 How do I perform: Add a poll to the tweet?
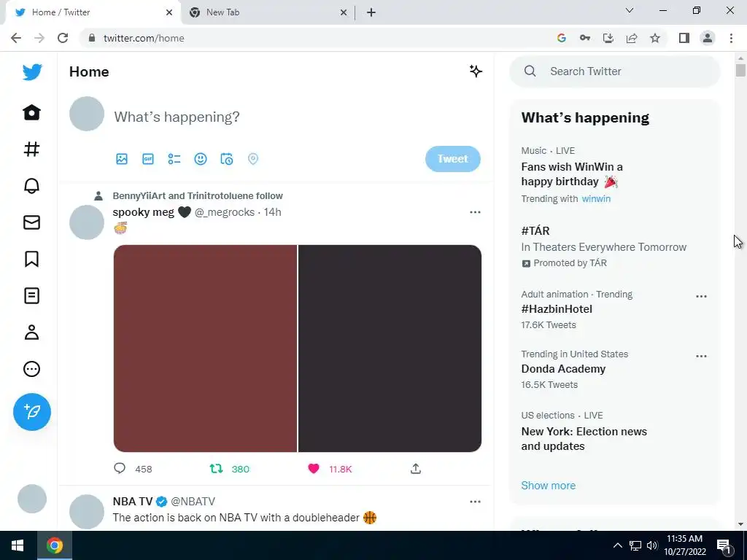[x=174, y=159]
